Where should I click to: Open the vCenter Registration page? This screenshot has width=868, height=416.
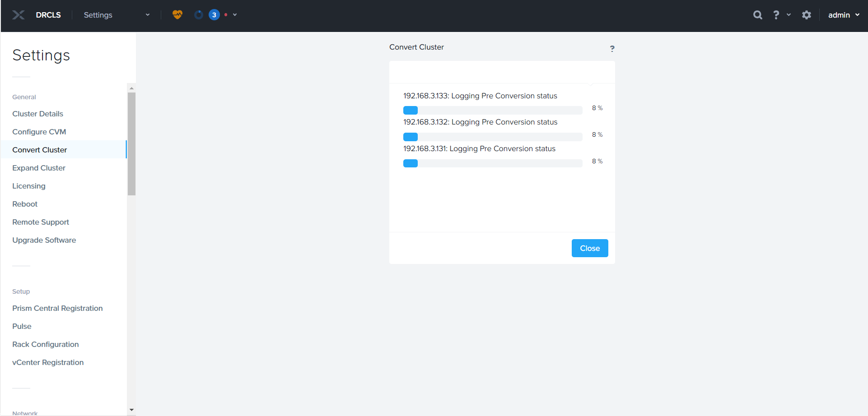point(48,362)
